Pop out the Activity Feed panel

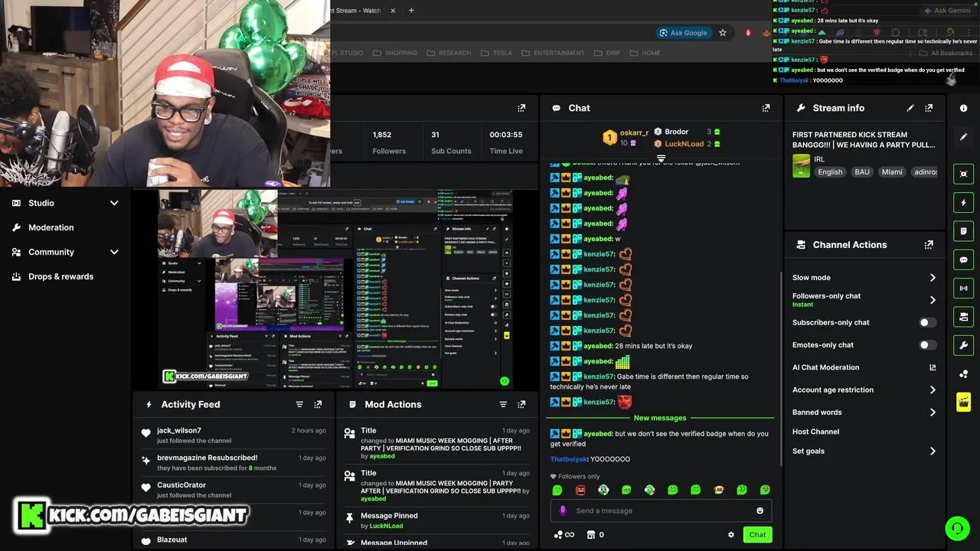click(x=318, y=404)
